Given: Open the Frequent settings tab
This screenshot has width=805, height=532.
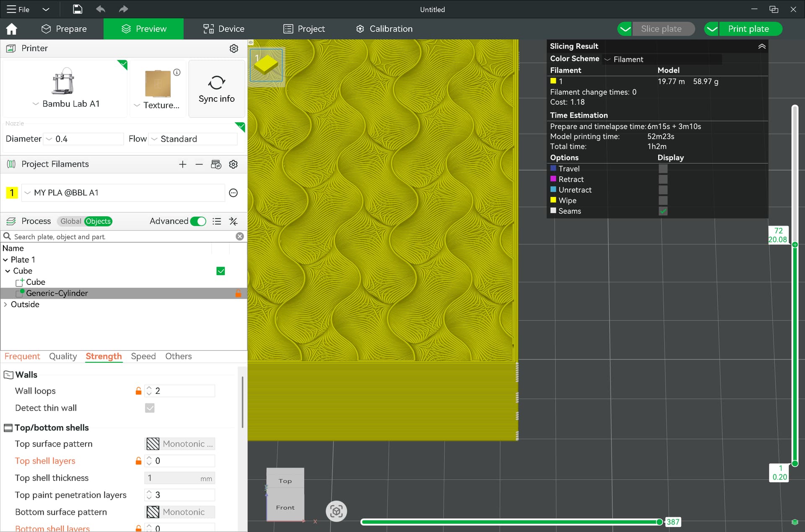Looking at the screenshot, I should click(x=22, y=356).
